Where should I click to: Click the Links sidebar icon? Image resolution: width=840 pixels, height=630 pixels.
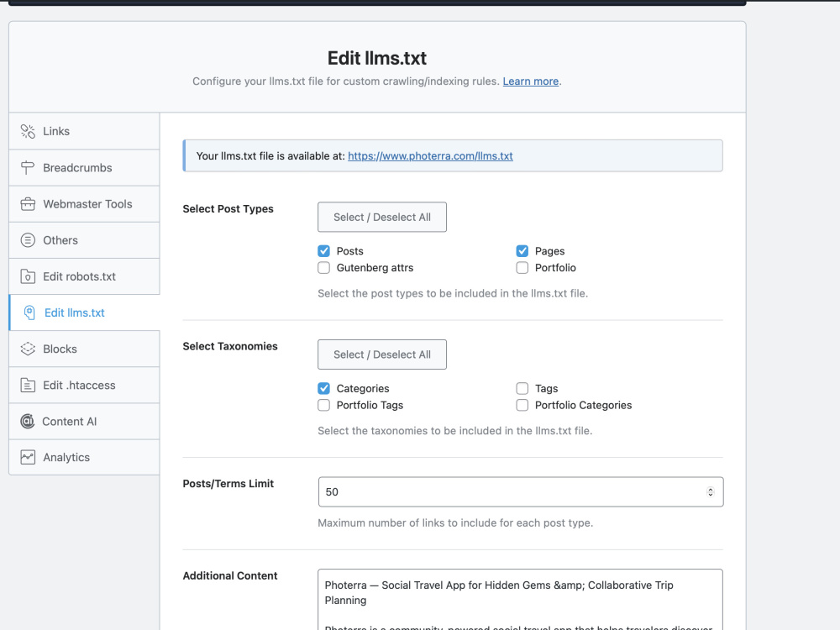click(28, 131)
